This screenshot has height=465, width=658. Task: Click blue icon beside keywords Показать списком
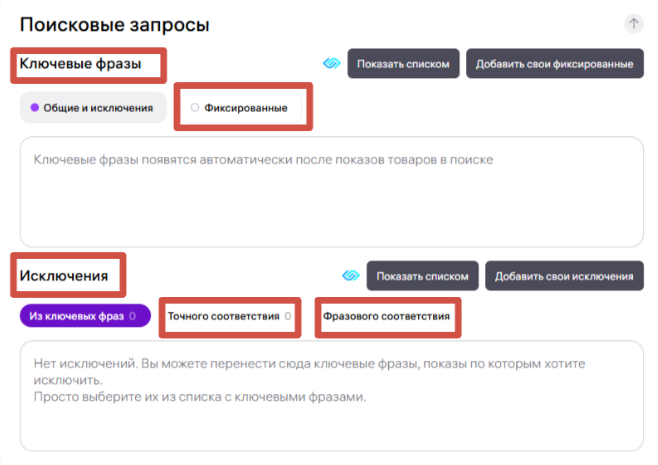click(x=332, y=64)
